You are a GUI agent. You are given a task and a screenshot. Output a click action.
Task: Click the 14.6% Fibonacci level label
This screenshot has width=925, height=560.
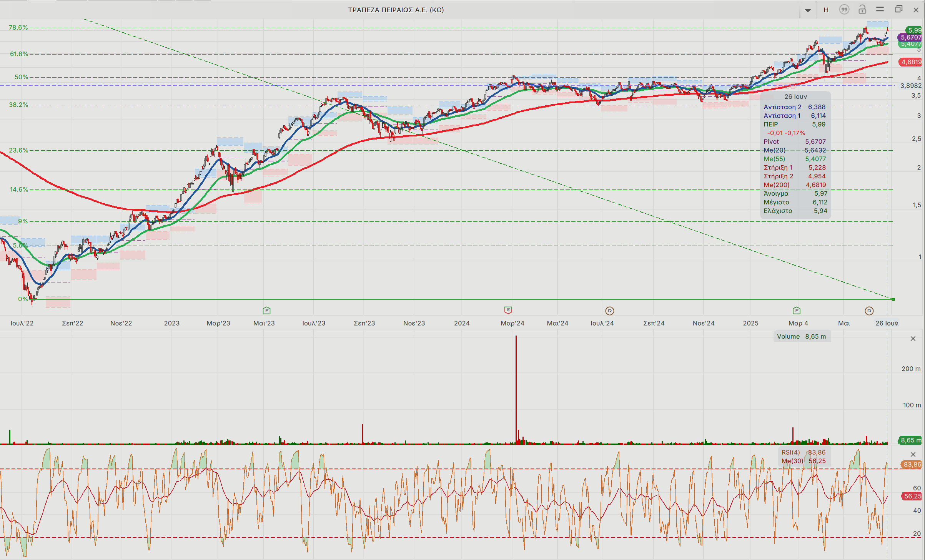19,189
